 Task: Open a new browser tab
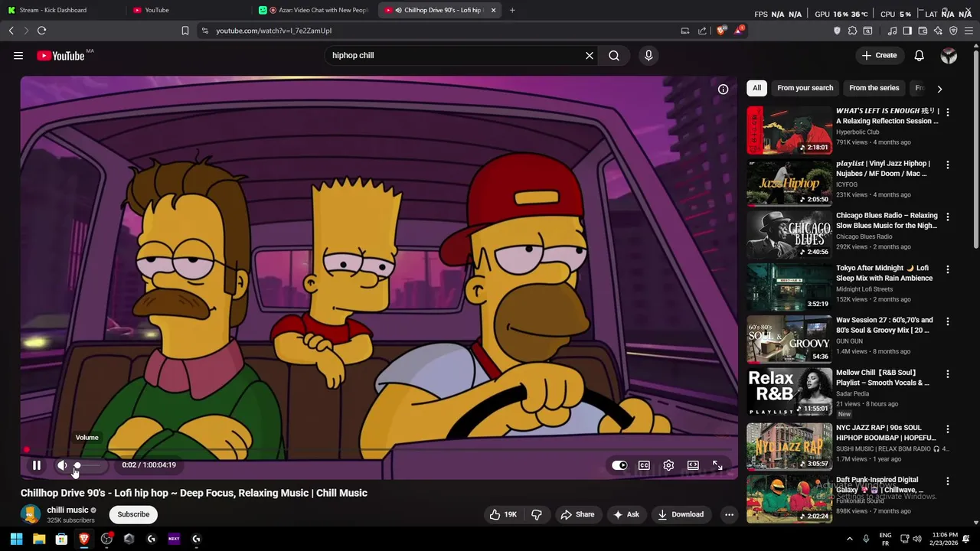tap(512, 10)
